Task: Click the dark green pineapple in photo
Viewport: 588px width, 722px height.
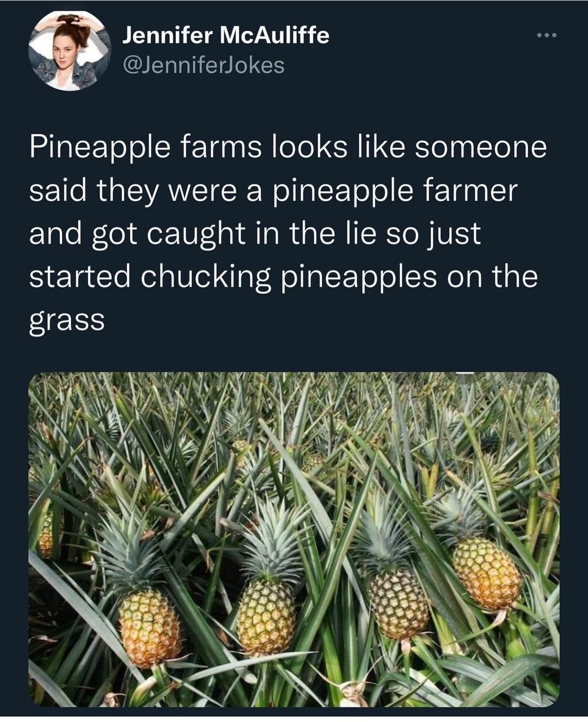Action: 399,604
